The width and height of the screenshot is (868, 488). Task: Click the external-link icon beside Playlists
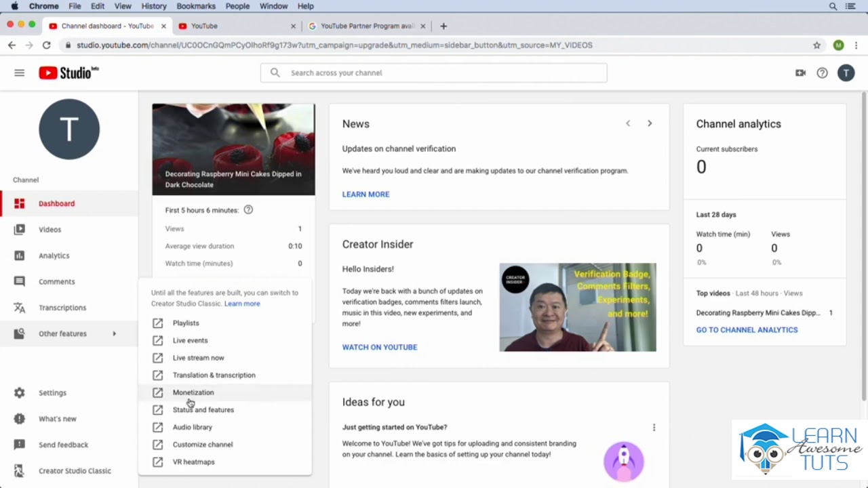[x=157, y=323]
